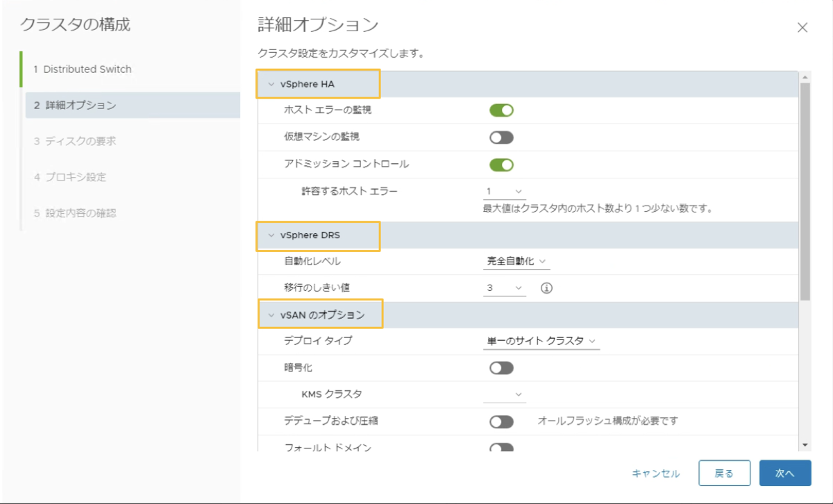833x504 pixels.
Task: Toggle the fault domain switch
Action: pyautogui.click(x=501, y=448)
